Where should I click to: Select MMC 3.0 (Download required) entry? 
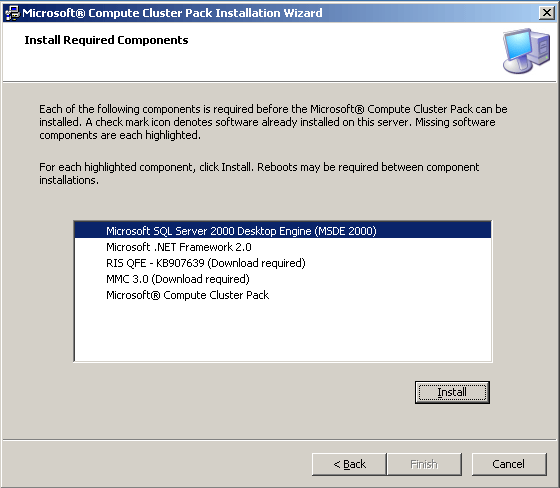point(282,279)
